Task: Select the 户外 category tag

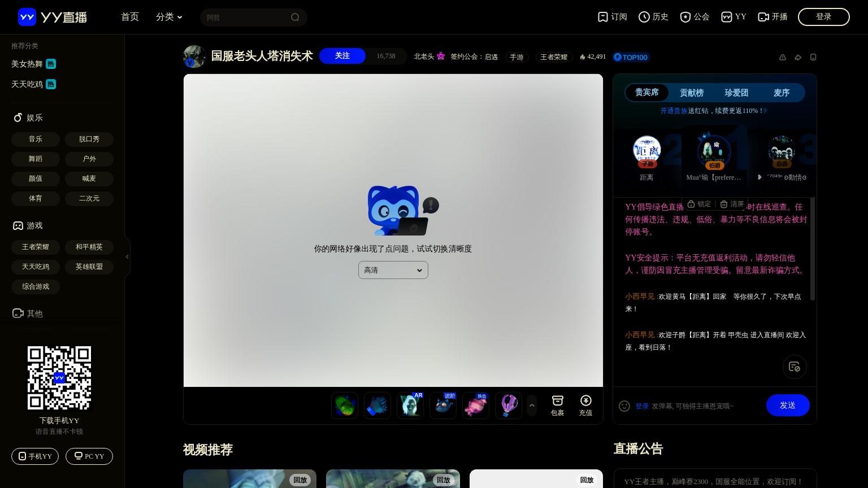Action: point(89,159)
